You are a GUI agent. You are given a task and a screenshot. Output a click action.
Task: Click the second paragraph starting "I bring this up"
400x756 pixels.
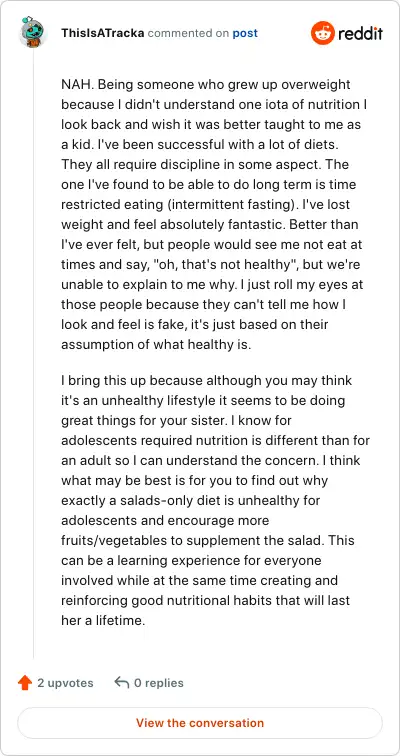point(215,500)
